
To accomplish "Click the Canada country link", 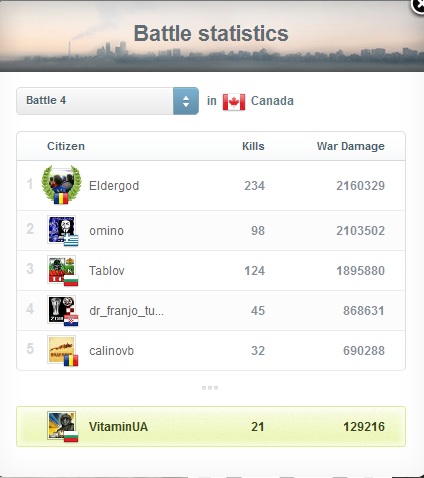I will click(272, 101).
